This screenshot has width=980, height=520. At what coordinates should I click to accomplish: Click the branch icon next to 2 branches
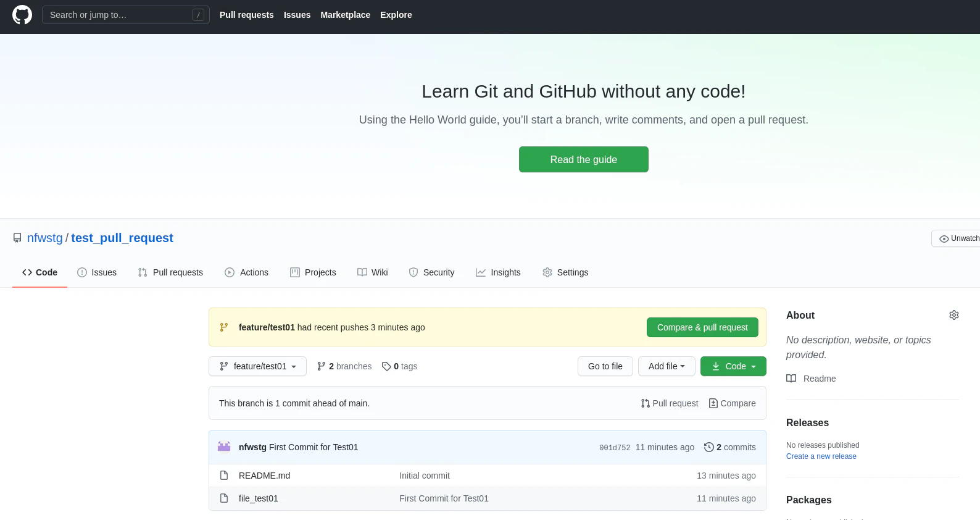click(322, 366)
